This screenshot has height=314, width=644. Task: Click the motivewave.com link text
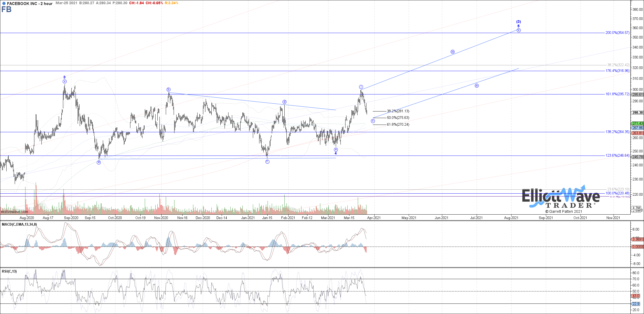click(14, 212)
